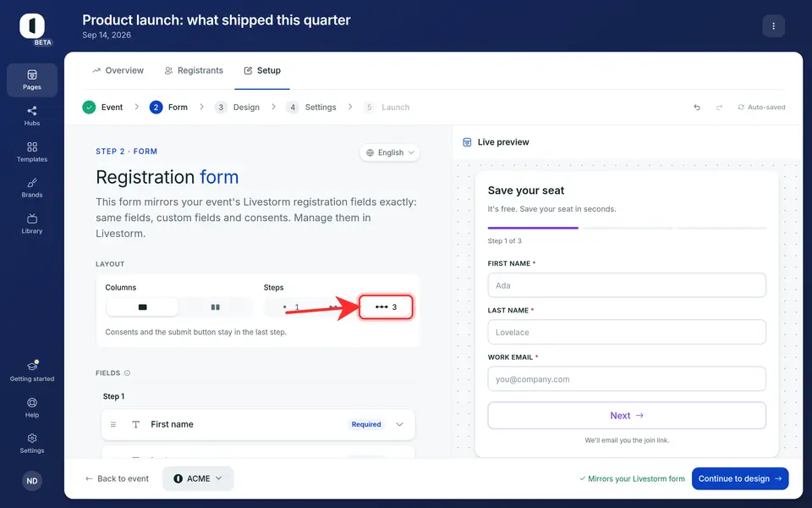
Task: Jump to step 4 Settings
Action: [x=311, y=108]
